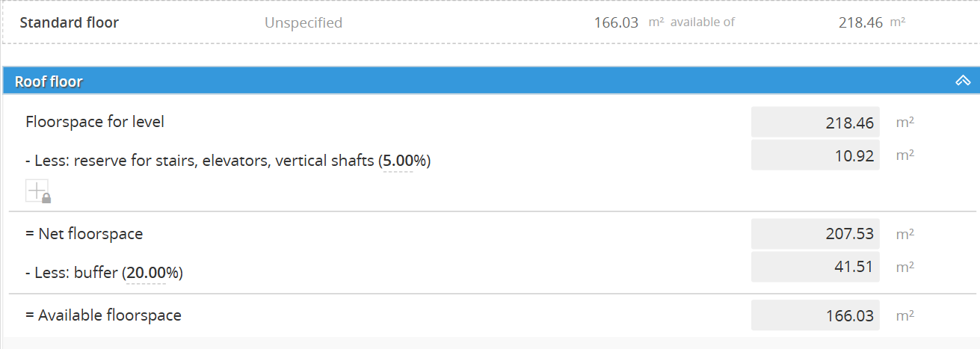Click the "- Less: buffer" label text

tap(75, 273)
